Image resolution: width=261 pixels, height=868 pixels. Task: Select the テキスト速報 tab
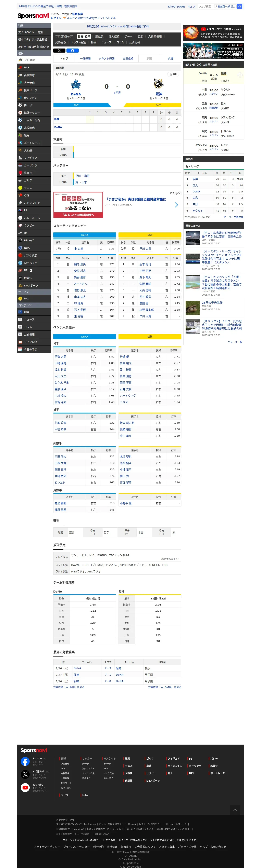107,59
